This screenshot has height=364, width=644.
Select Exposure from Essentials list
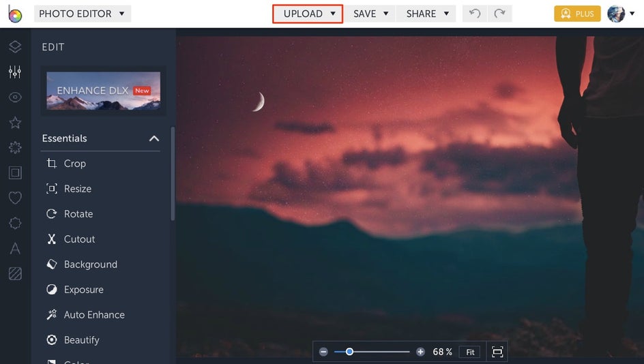(83, 290)
